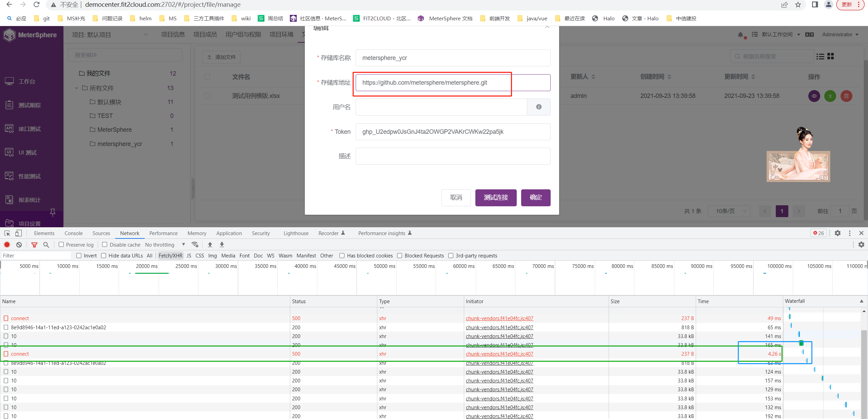Enable the Preserve log checkbox
Viewport: 868px width, 419px height.
[61, 245]
